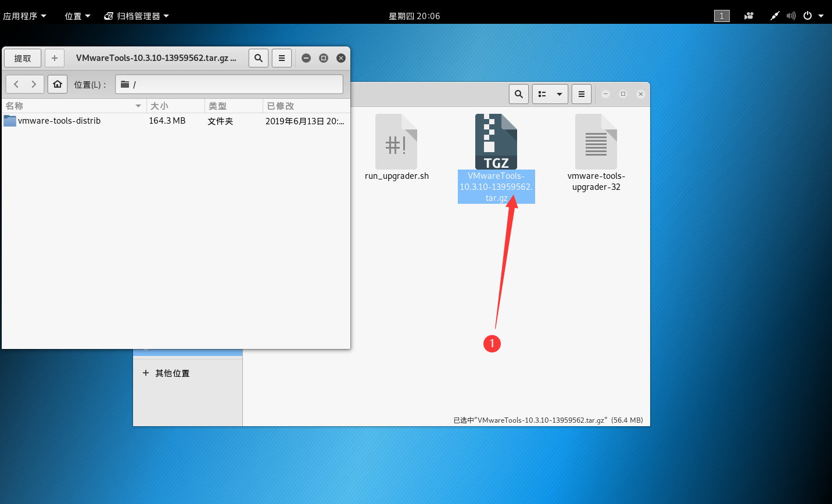Screen dimensions: 832x504
Task: Click the power icon in top bar
Action: tap(808, 16)
